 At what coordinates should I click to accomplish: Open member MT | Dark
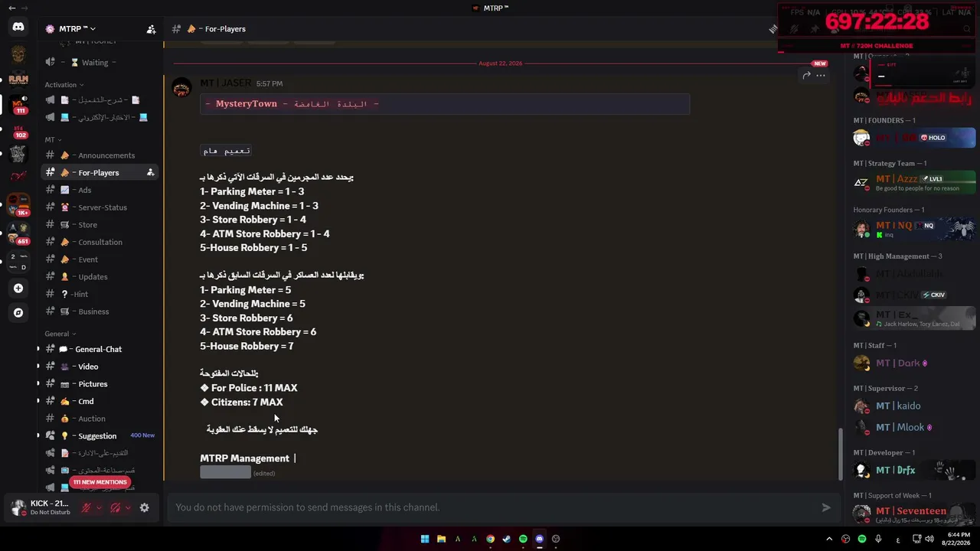(x=915, y=364)
